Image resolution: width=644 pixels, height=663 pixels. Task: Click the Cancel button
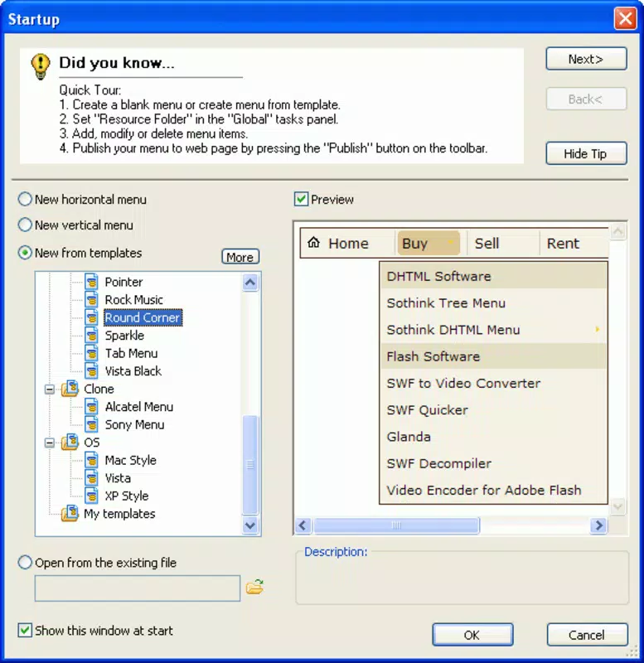[x=587, y=635]
